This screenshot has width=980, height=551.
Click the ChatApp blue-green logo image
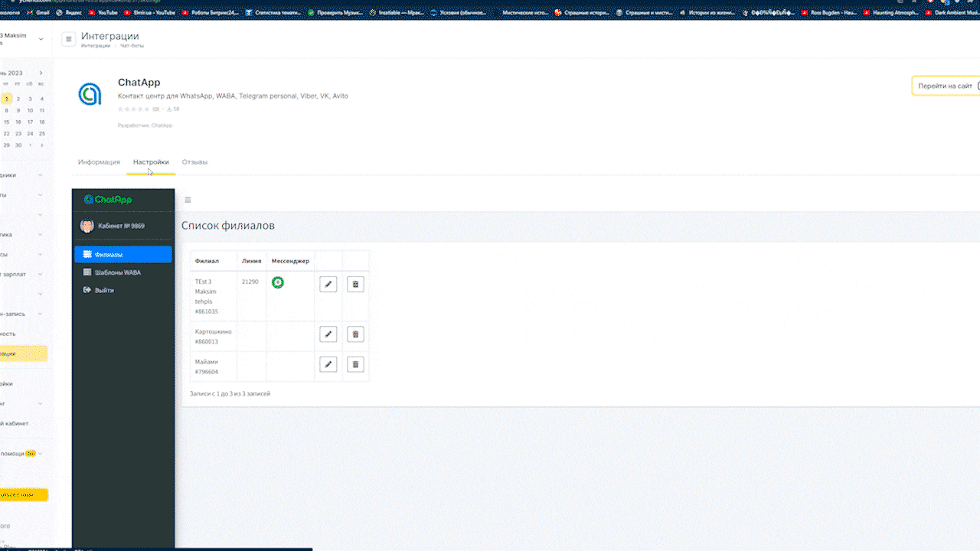pyautogui.click(x=90, y=94)
